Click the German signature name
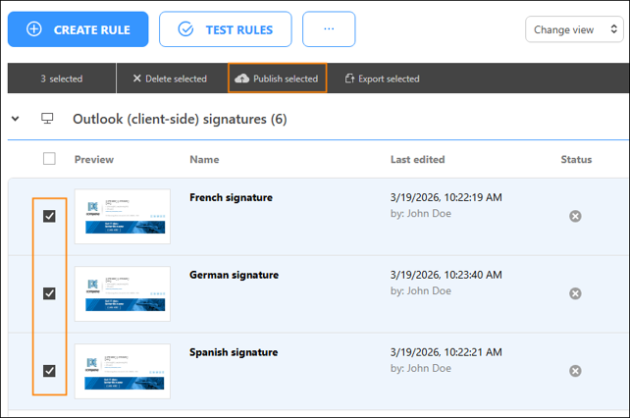This screenshot has width=630, height=418. 234,275
